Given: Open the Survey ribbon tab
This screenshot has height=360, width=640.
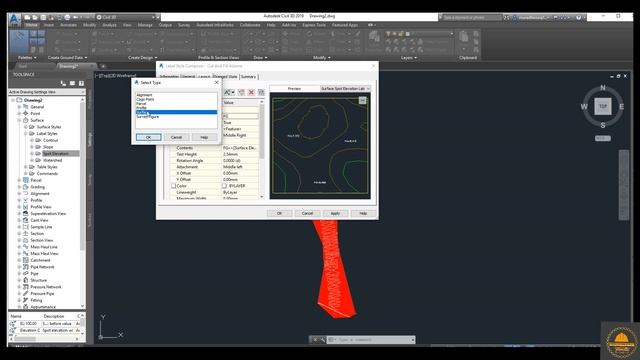Looking at the screenshot, I should (184, 25).
